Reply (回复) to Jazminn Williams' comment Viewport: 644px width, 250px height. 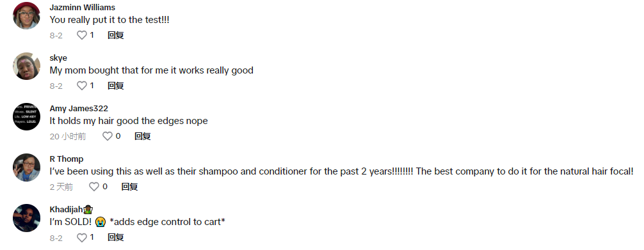click(x=116, y=35)
